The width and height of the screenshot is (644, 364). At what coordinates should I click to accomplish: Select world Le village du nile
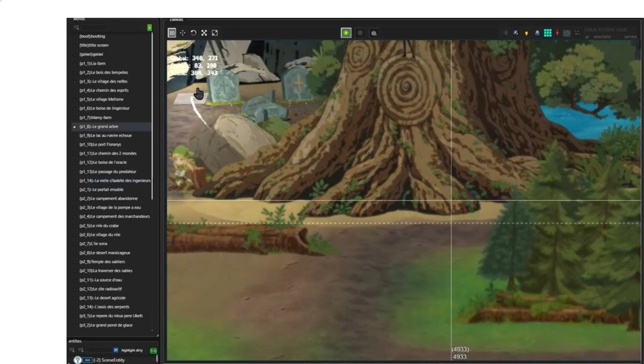(112, 235)
